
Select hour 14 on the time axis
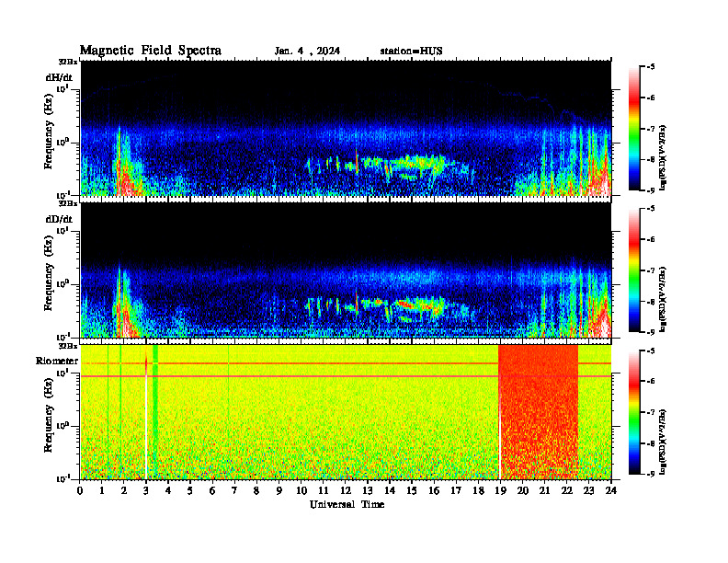(390, 490)
